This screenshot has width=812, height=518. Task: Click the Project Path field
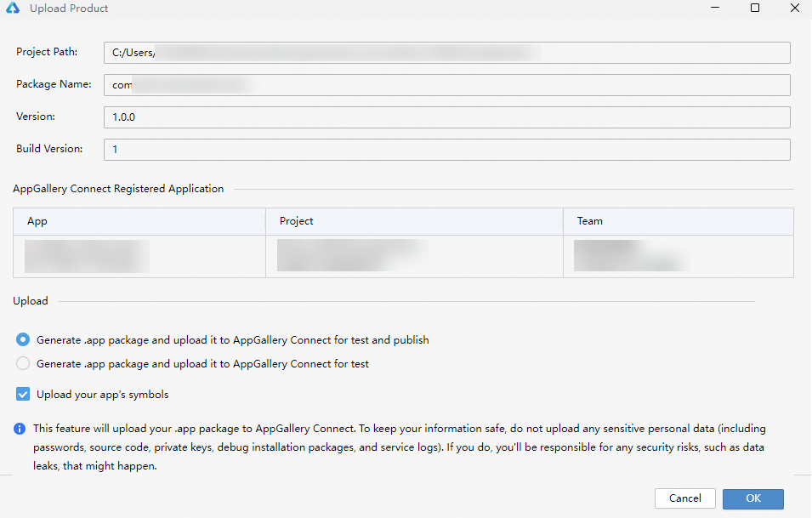pos(446,53)
